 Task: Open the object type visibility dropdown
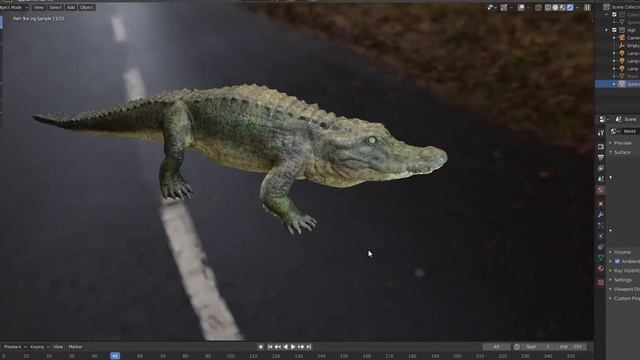tap(491, 7)
